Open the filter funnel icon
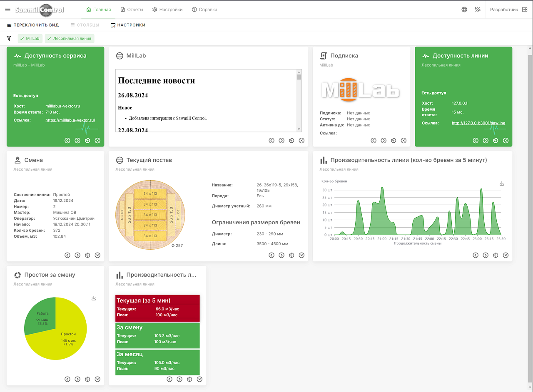 (x=9, y=38)
